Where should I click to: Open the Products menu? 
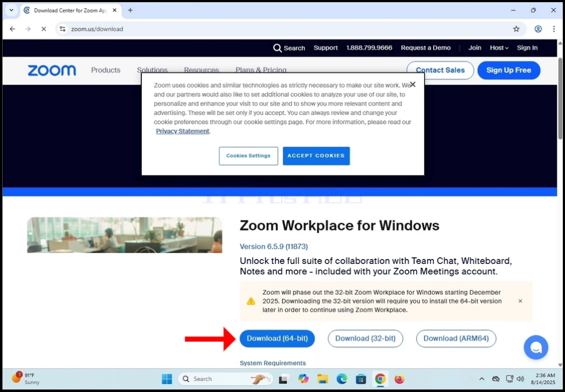(106, 70)
